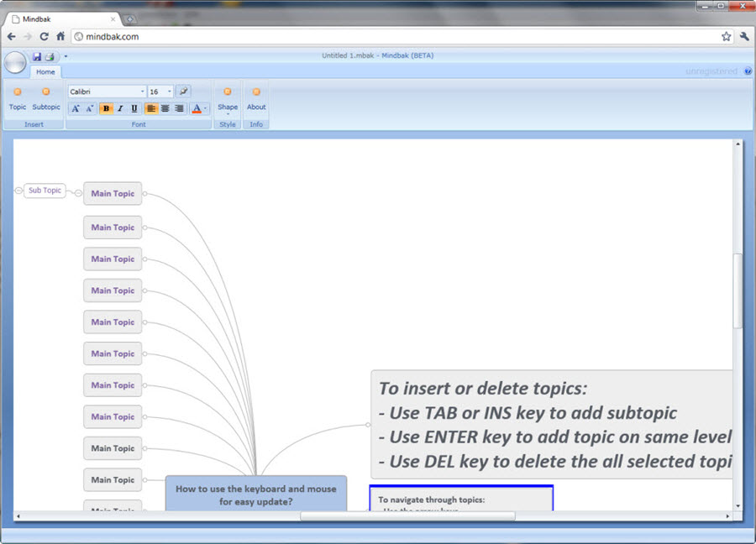The width and height of the screenshot is (756, 544).
Task: Insert a new Topic from the ribbon
Action: coord(18,99)
